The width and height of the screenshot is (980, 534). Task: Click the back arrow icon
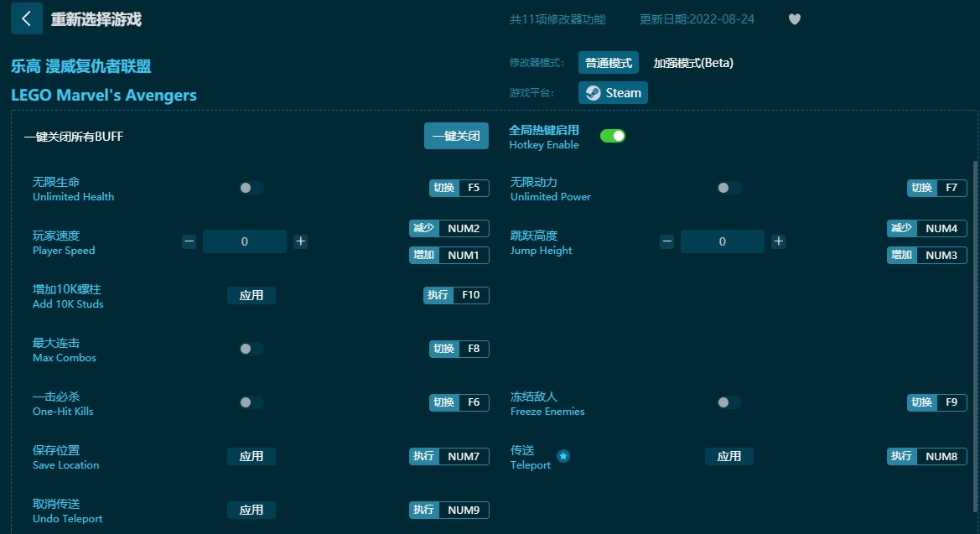(26, 18)
